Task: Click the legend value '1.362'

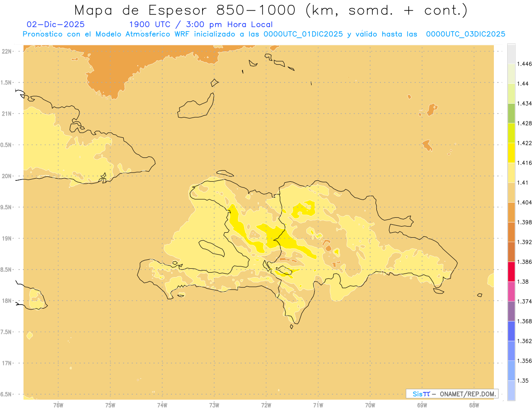Action: click(x=524, y=341)
